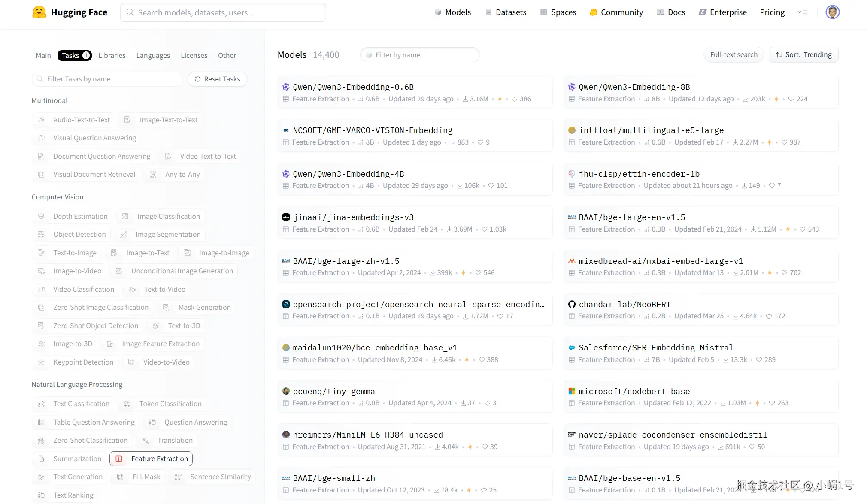
Task: Open the BAAI/bge-large-en-v1.5 model card
Action: click(632, 217)
